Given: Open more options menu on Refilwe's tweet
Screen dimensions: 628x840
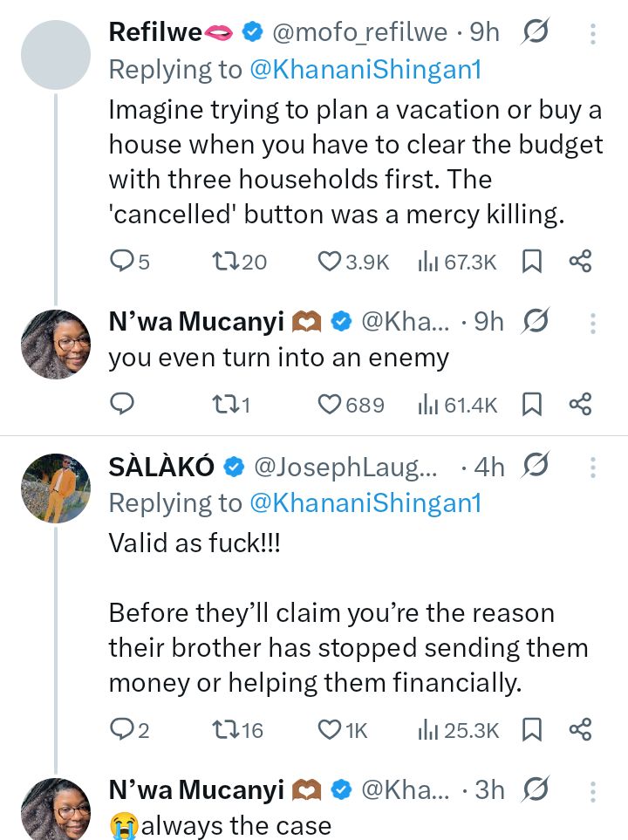Looking at the screenshot, I should pyautogui.click(x=593, y=33).
